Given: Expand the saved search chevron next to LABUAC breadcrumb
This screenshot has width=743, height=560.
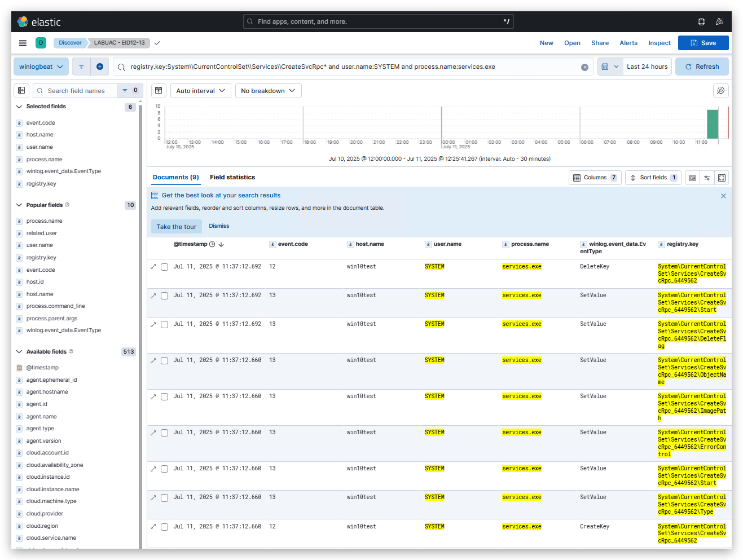Looking at the screenshot, I should (x=157, y=43).
